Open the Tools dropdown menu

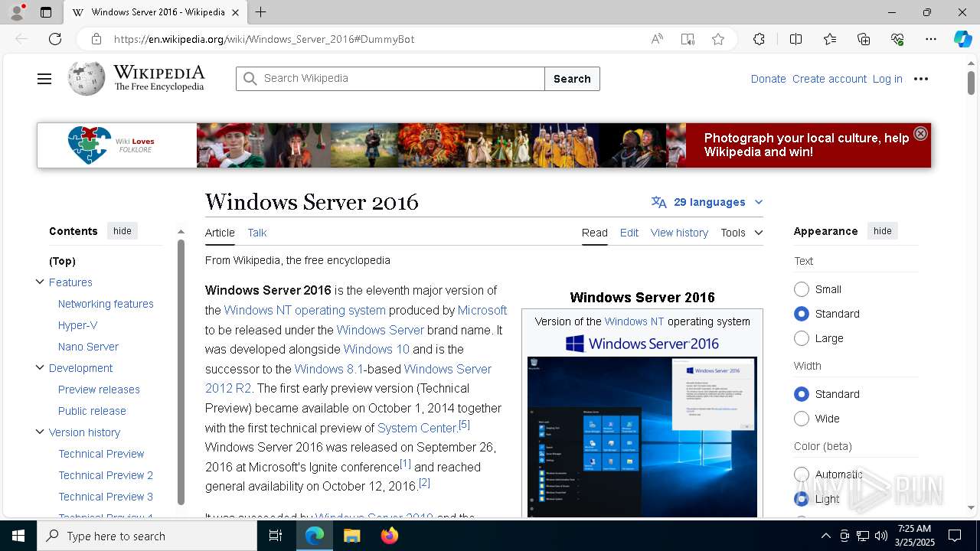click(741, 233)
